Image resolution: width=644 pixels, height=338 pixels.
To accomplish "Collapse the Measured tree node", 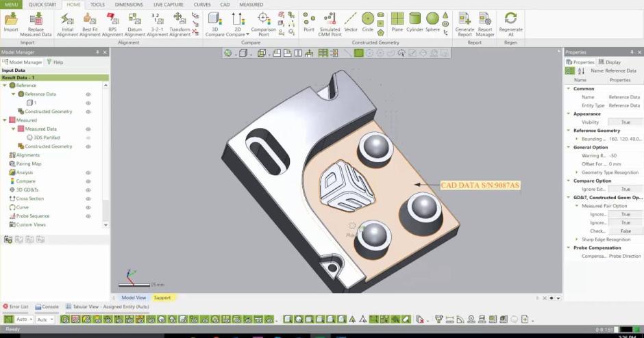I will [5, 120].
